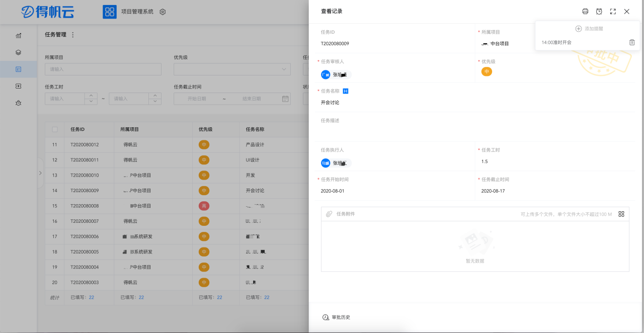Viewport: 644px width, 333px height.
Task: Click the 任务附件 upload area
Action: tap(475, 246)
